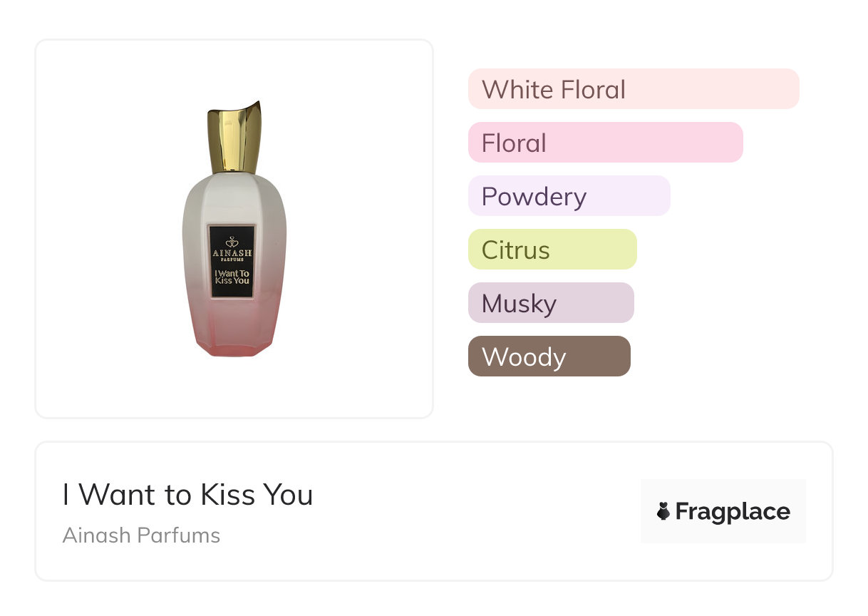Select the Powdery accord bar

(x=569, y=196)
